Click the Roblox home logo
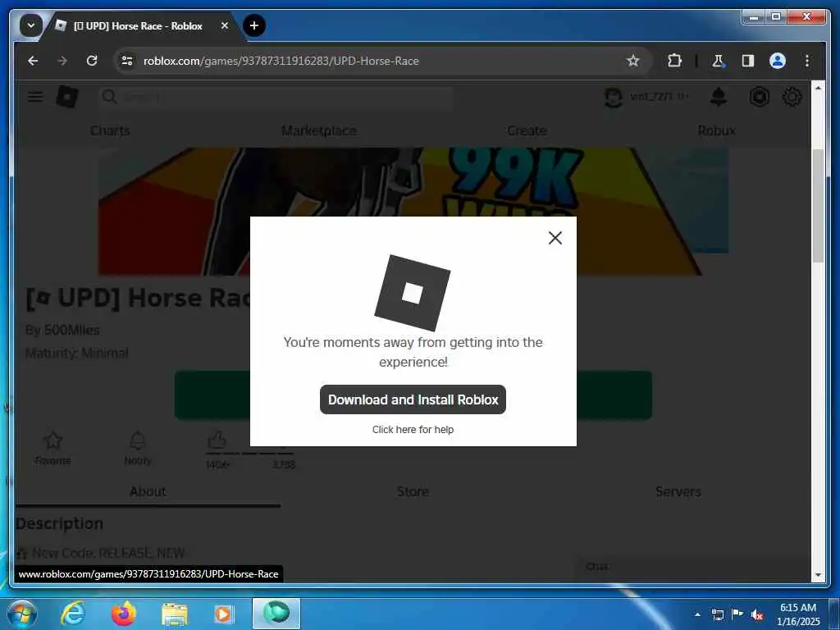Image resolution: width=840 pixels, height=630 pixels. tap(67, 97)
